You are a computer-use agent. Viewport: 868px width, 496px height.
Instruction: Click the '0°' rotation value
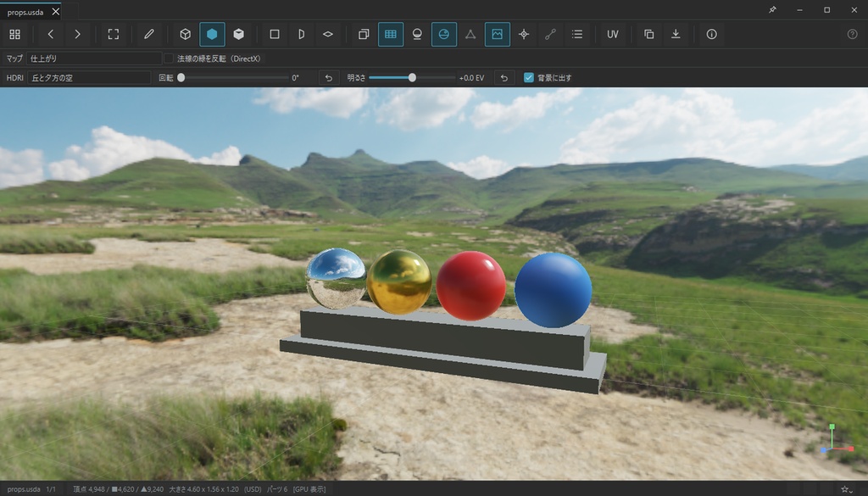[x=296, y=78]
